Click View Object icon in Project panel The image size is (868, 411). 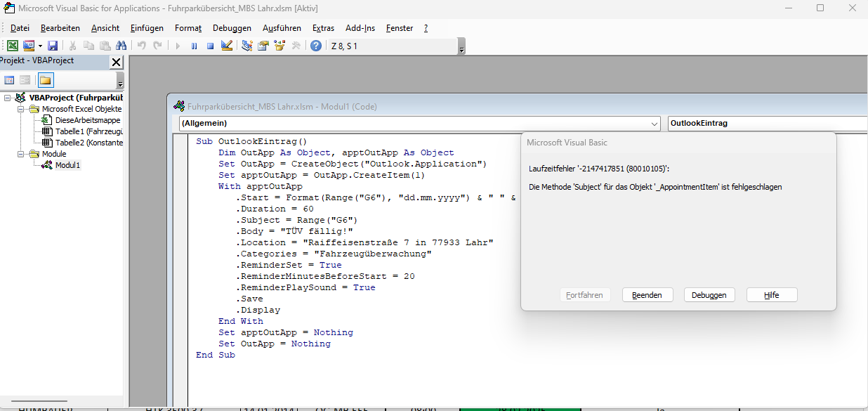[x=25, y=80]
